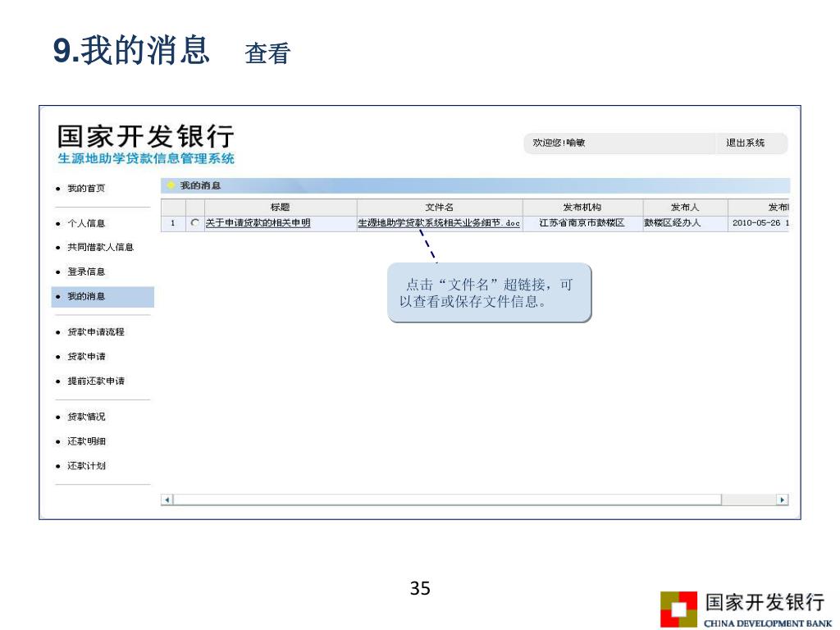Go to 贷款申请 menu item

point(86,357)
